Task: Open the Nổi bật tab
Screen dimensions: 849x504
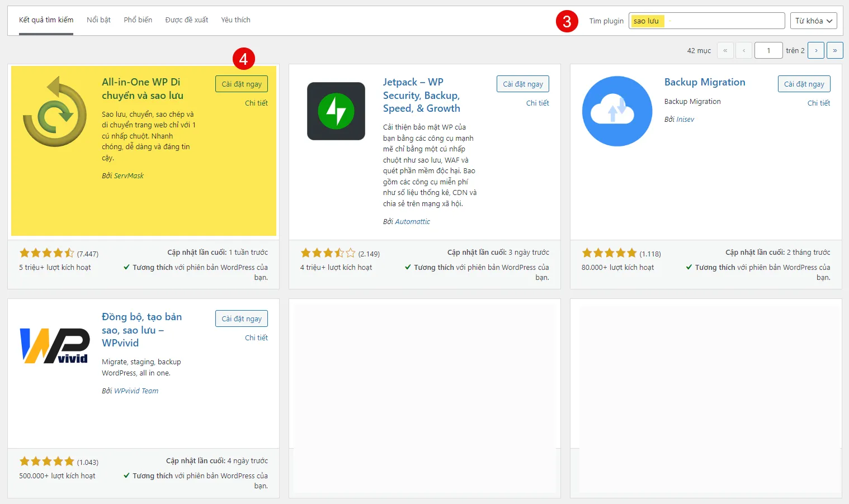Action: pyautogui.click(x=98, y=20)
